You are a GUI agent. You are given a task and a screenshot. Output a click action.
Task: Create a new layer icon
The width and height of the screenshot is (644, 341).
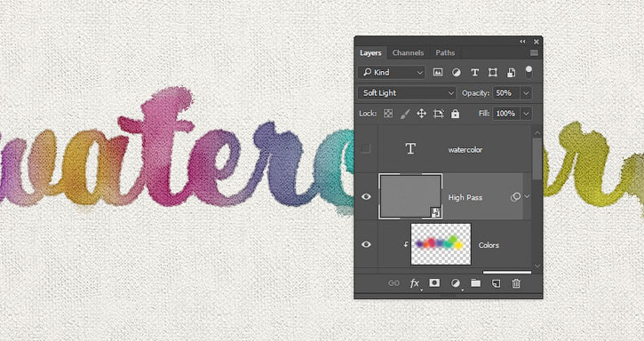(x=497, y=283)
